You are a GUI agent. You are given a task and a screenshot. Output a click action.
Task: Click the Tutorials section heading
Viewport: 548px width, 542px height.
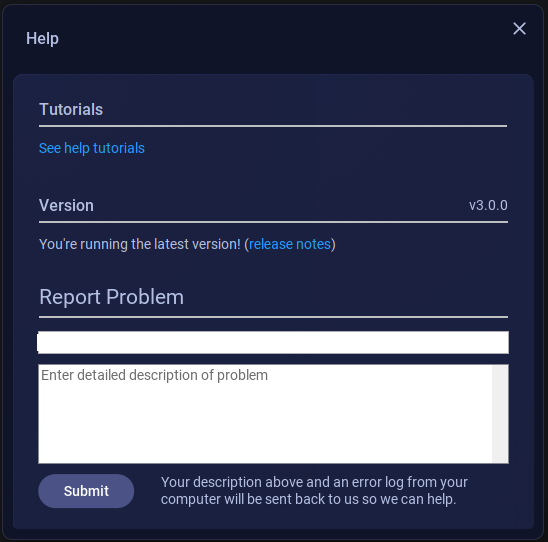pyautogui.click(x=71, y=109)
